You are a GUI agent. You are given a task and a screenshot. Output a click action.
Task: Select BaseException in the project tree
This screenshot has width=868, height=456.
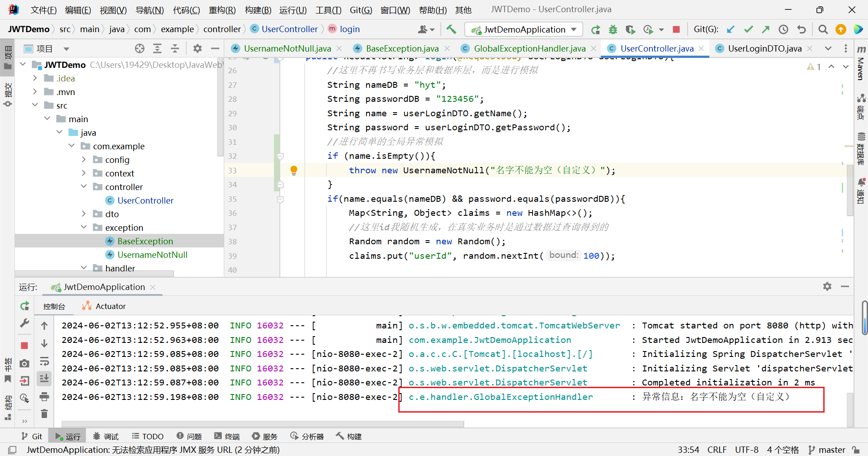145,241
